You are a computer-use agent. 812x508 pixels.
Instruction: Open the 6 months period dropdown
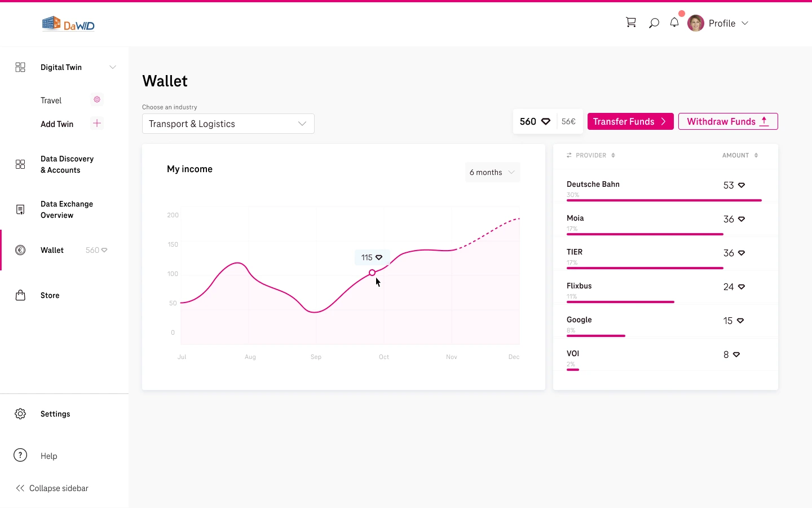coord(492,172)
